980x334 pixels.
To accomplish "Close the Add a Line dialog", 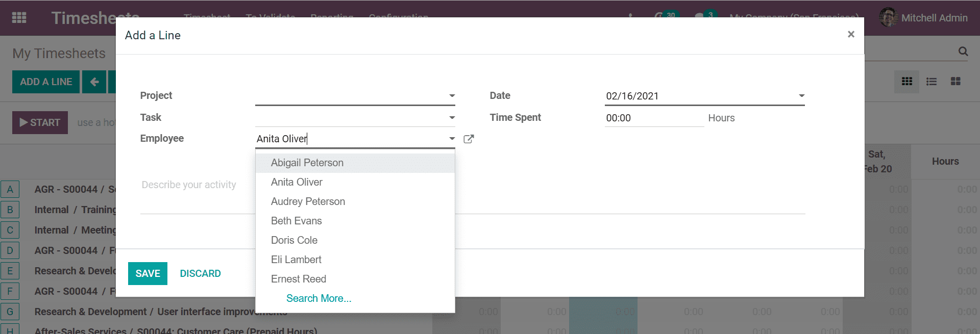I will [851, 34].
